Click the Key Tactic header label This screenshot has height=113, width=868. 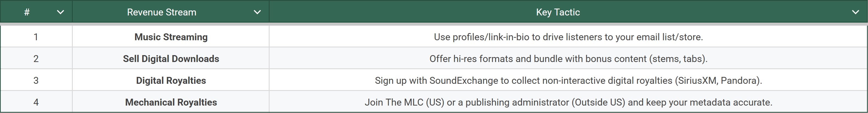point(558,12)
